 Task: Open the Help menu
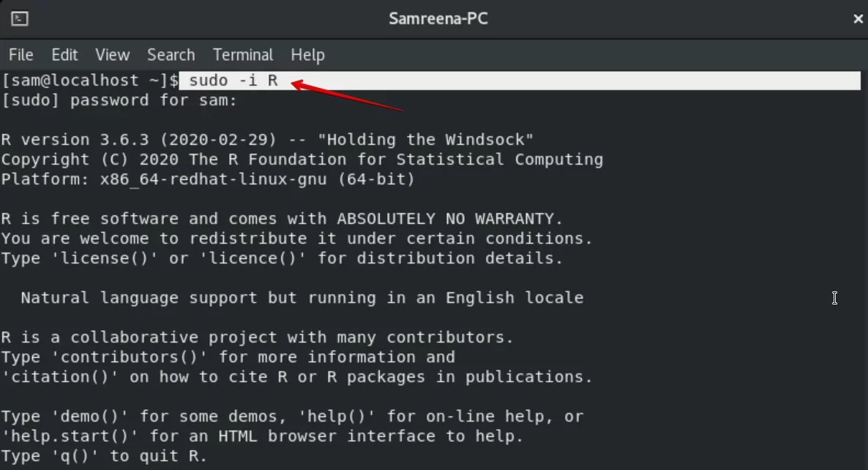308,55
